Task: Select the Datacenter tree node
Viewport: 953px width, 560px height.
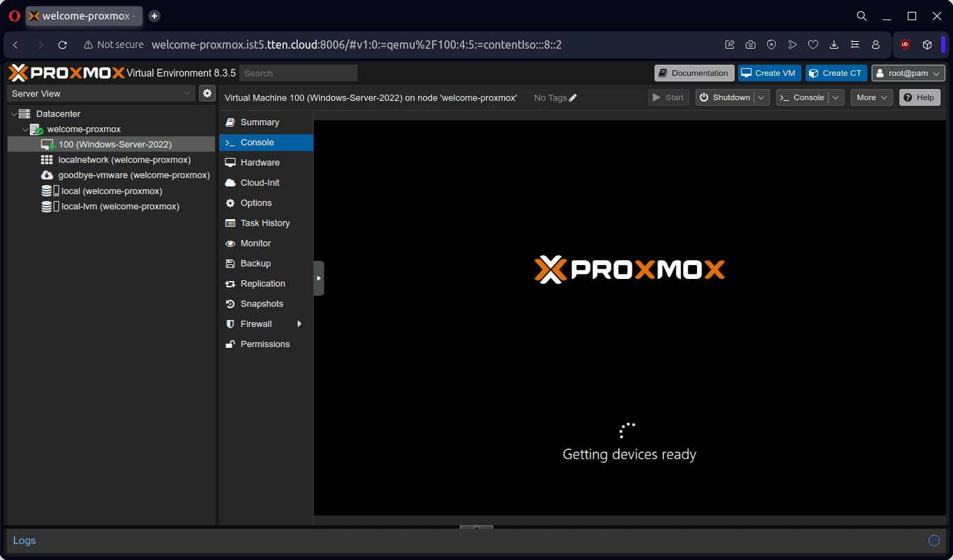Action: click(58, 113)
